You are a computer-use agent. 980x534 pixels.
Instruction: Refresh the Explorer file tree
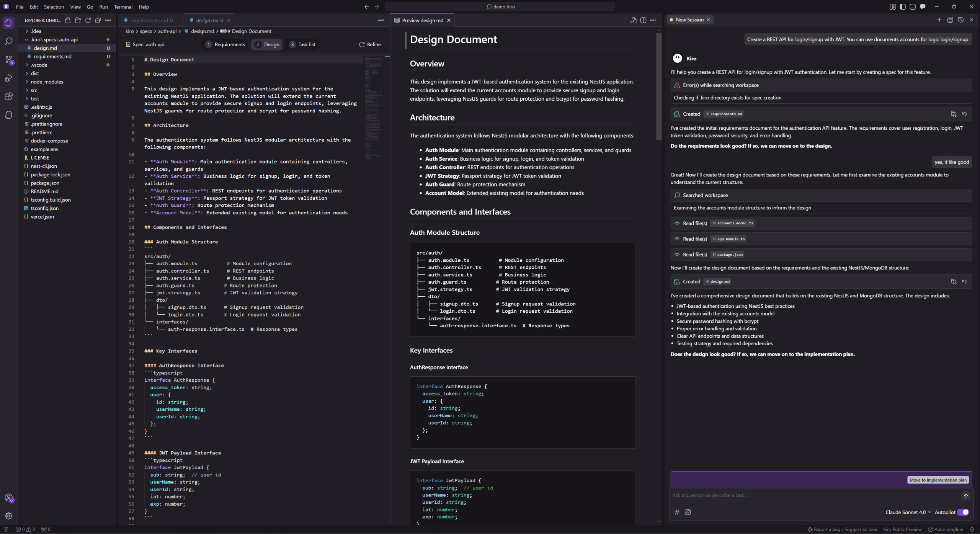(88, 20)
